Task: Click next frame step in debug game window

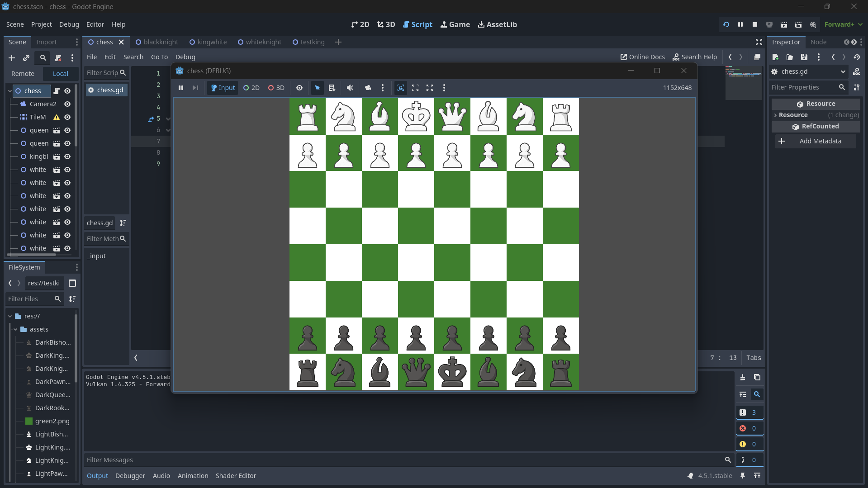Action: (195, 88)
